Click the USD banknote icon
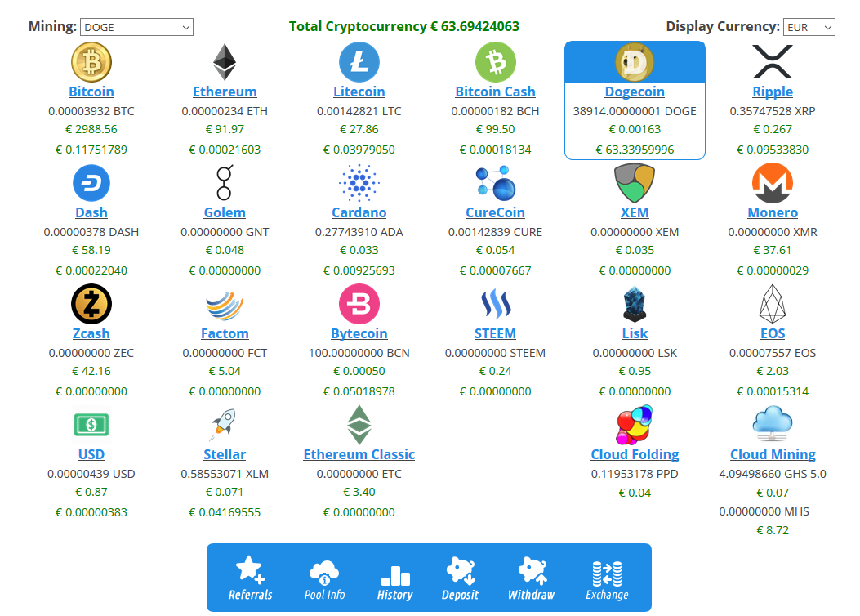 pyautogui.click(x=91, y=425)
